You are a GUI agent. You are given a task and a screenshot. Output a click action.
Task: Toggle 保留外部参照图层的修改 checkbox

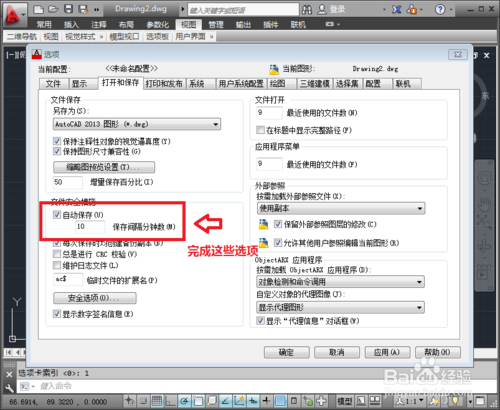click(278, 224)
